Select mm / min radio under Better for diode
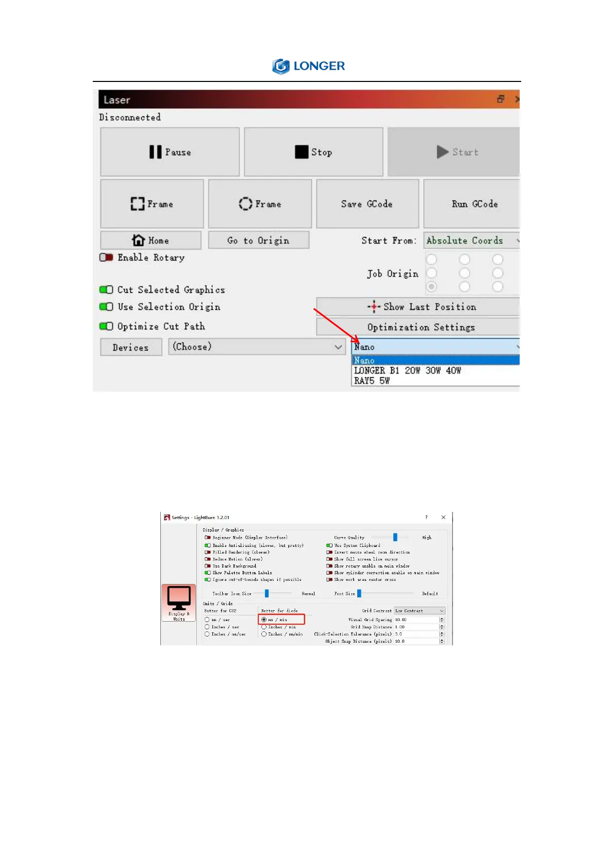 [264, 620]
